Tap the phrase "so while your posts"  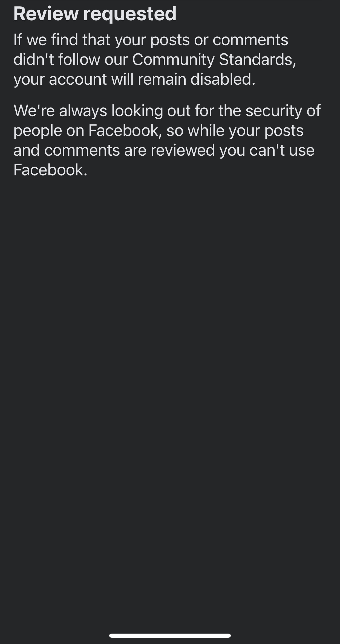pos(235,131)
